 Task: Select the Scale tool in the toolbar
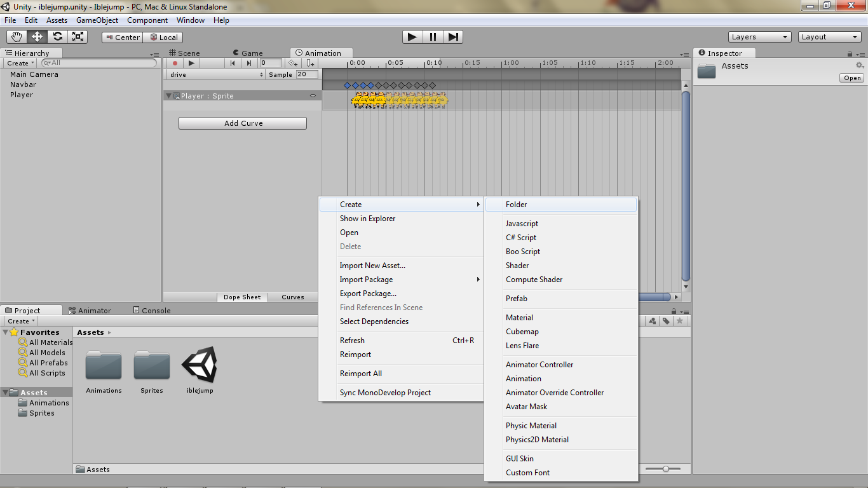pyautogui.click(x=78, y=37)
